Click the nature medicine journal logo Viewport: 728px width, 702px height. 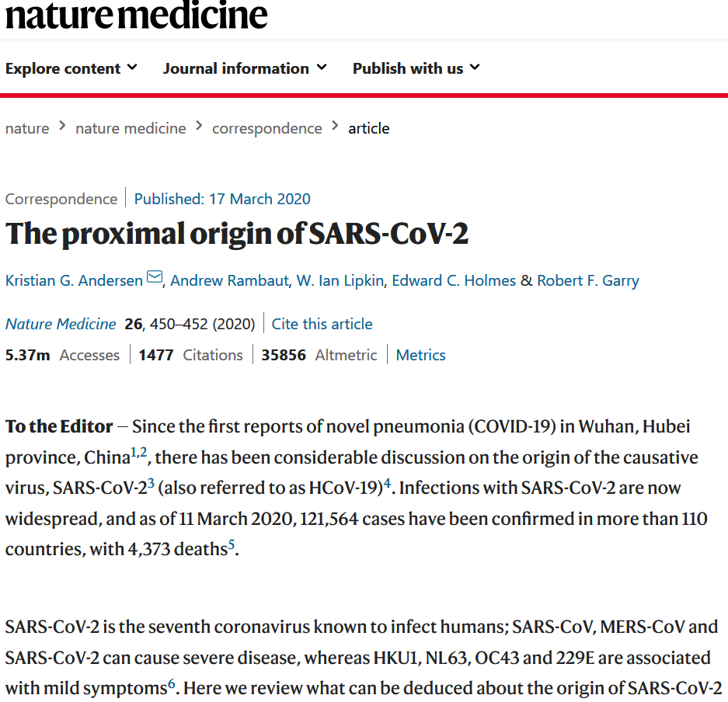137,16
